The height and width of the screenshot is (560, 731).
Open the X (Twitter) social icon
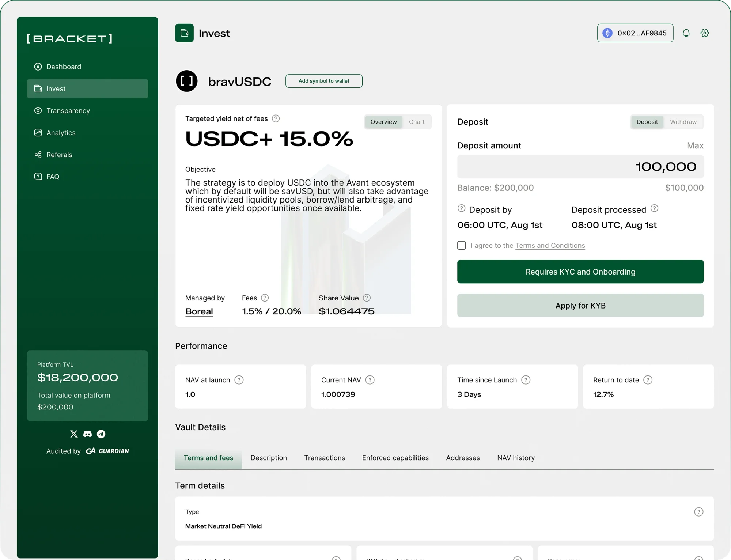coord(74,434)
